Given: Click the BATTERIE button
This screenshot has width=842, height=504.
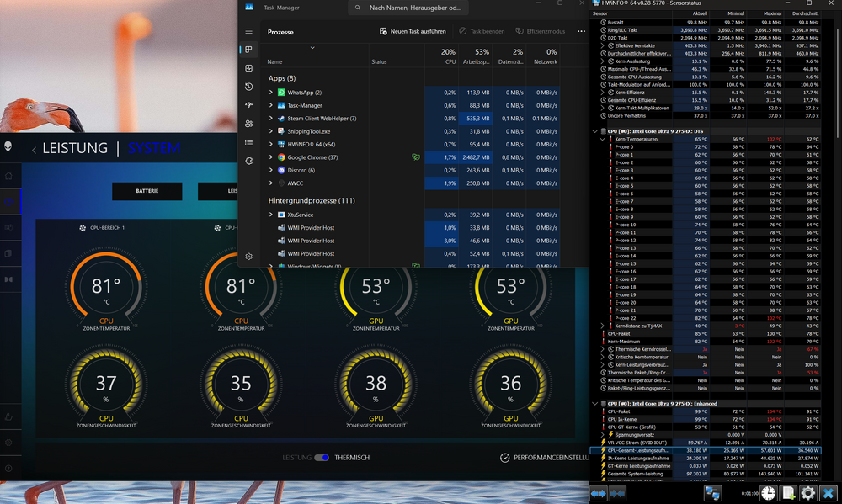Looking at the screenshot, I should [147, 191].
